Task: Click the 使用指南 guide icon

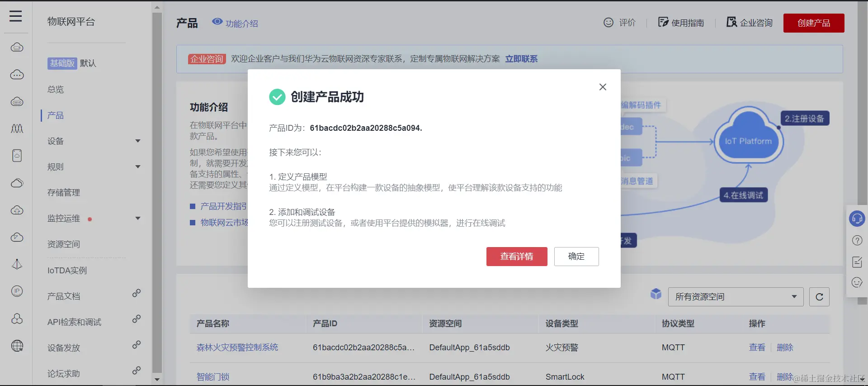Action: (x=663, y=22)
